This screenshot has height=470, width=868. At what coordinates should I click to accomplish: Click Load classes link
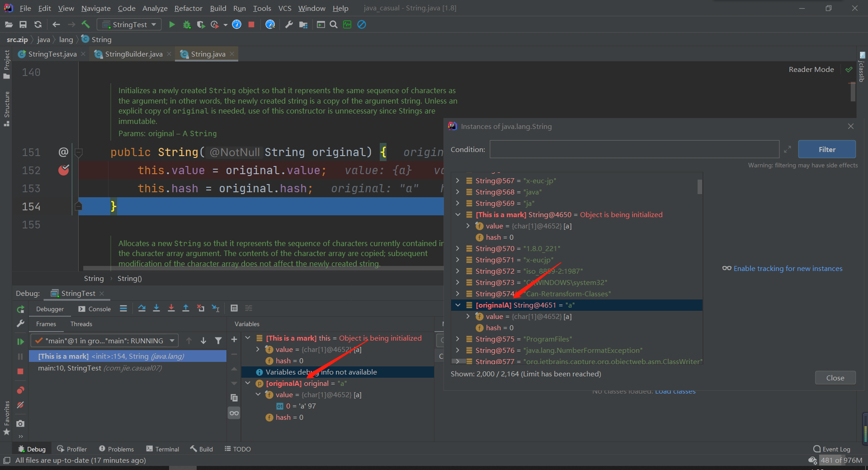675,392
